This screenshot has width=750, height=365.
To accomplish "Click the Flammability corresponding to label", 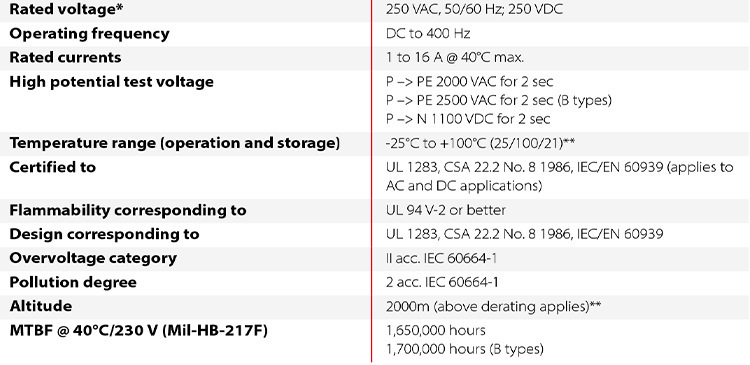I will tap(128, 210).
